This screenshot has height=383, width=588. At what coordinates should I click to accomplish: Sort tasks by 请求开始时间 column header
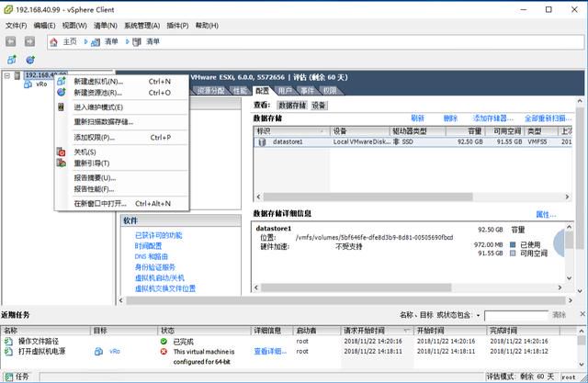point(377,331)
